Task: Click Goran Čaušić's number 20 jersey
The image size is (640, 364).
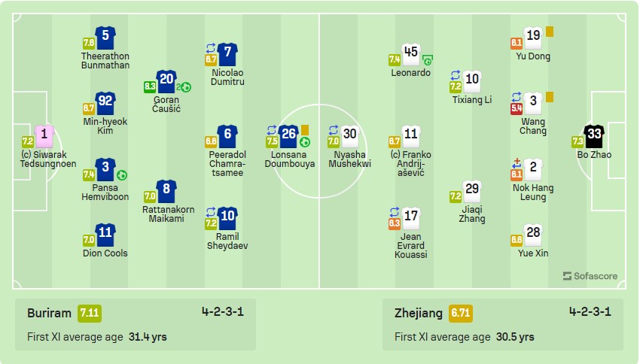Action: point(166,81)
